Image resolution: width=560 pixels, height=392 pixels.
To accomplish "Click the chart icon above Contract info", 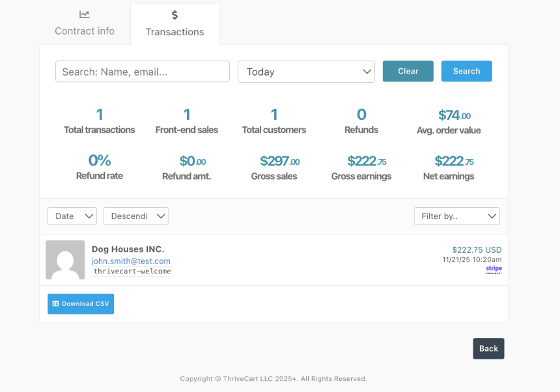I will click(x=85, y=14).
